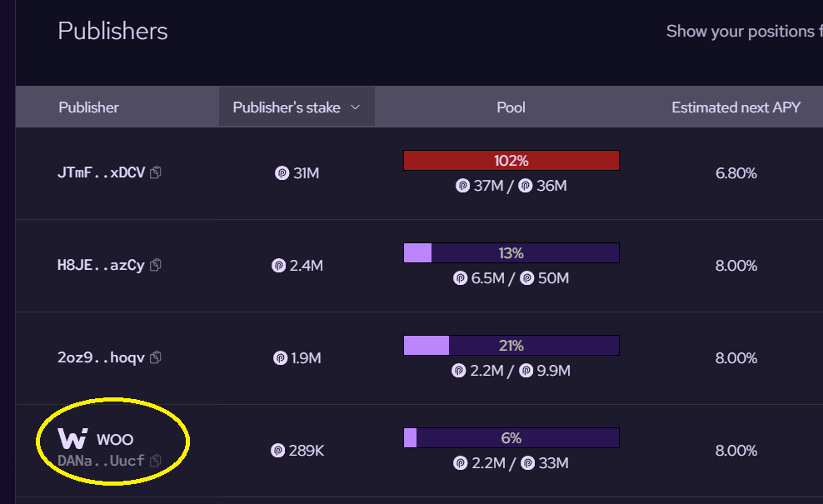The height and width of the screenshot is (504, 823).
Task: Select the 13% pool utilization bar
Action: coord(511,252)
